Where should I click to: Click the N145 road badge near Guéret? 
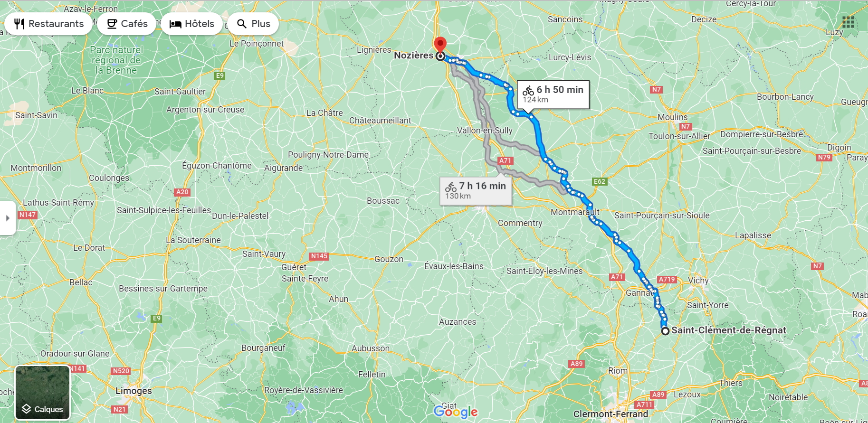pos(319,256)
